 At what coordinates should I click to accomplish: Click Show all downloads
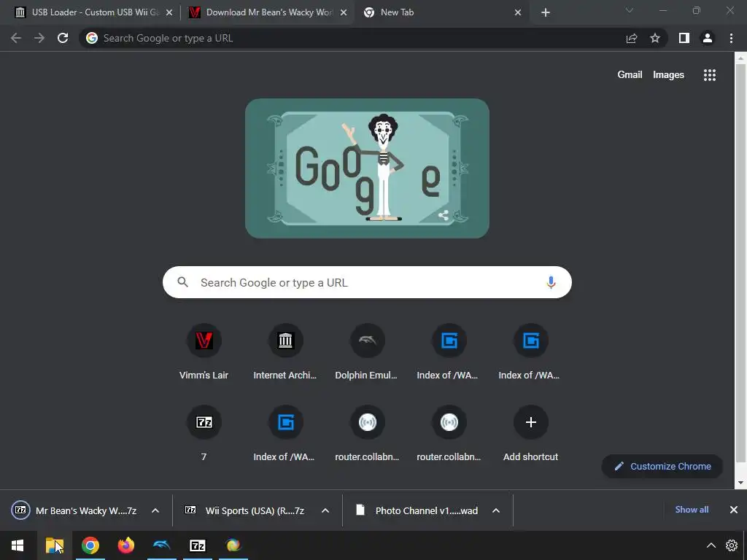click(x=692, y=510)
